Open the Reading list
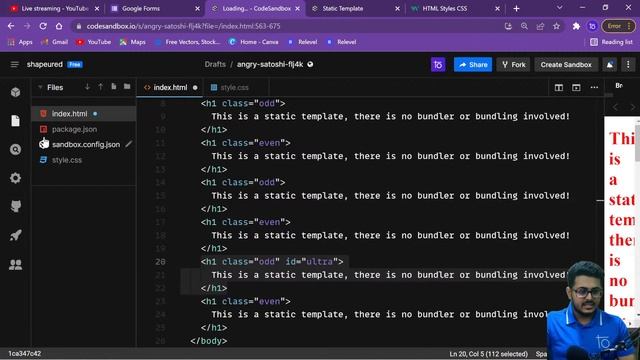 [611, 42]
